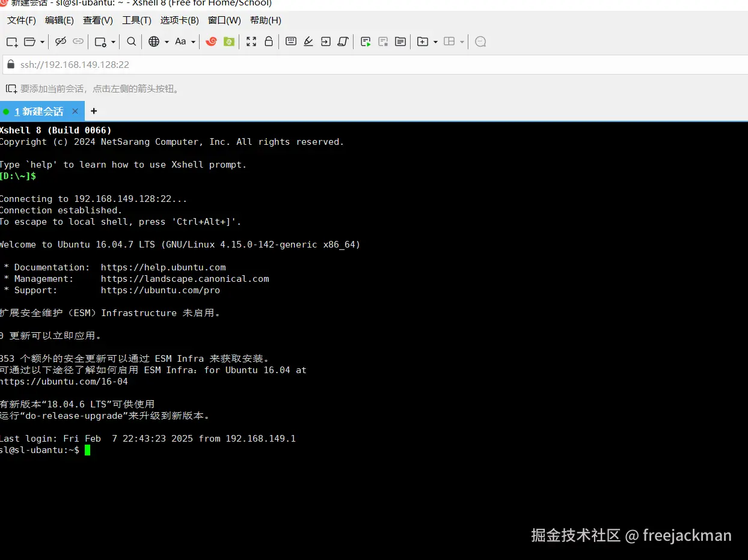Open the 窗口(W) menu

(225, 20)
